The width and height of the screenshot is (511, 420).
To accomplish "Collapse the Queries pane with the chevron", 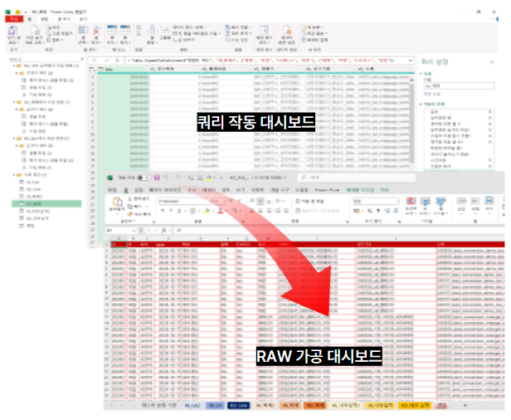I will 82,59.
